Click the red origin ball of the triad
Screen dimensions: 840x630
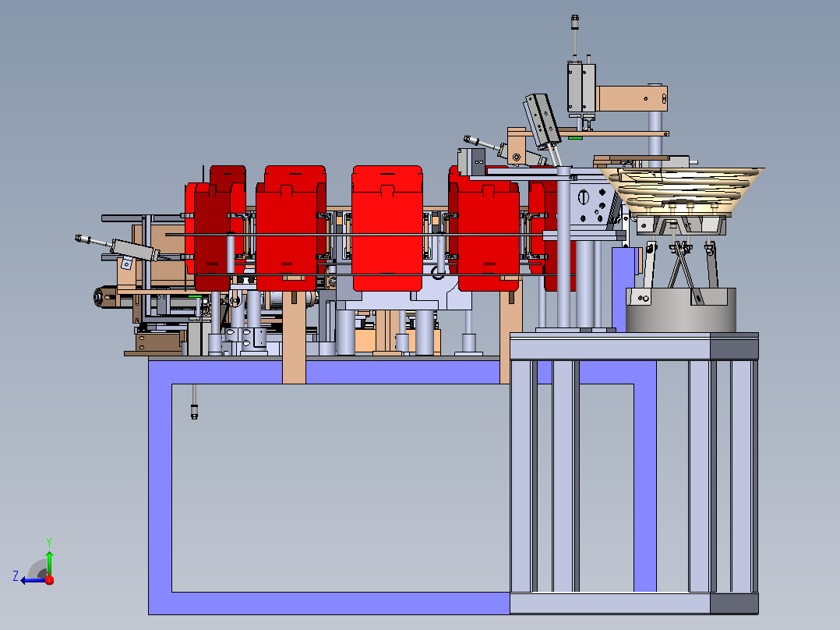(x=50, y=580)
